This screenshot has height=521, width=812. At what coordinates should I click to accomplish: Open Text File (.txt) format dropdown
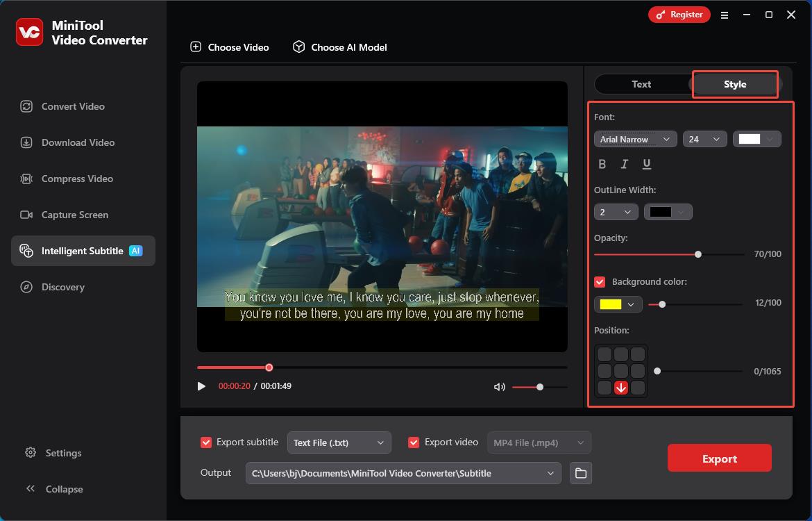339,443
